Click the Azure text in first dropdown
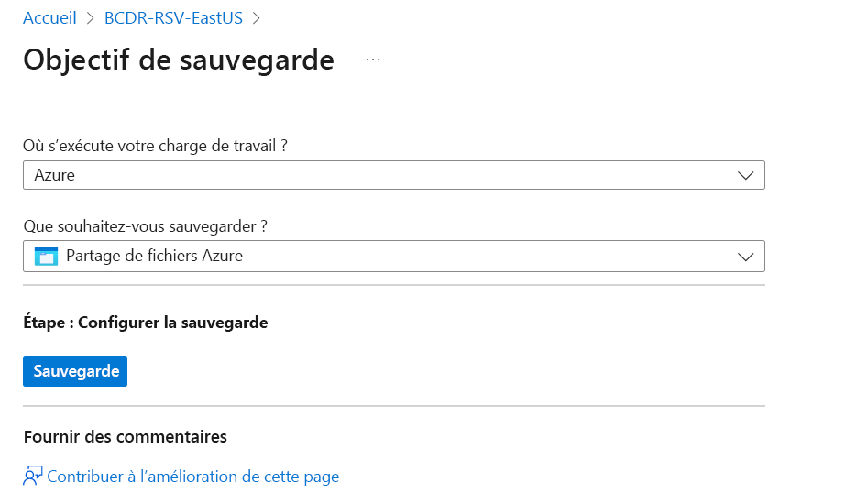 54,175
